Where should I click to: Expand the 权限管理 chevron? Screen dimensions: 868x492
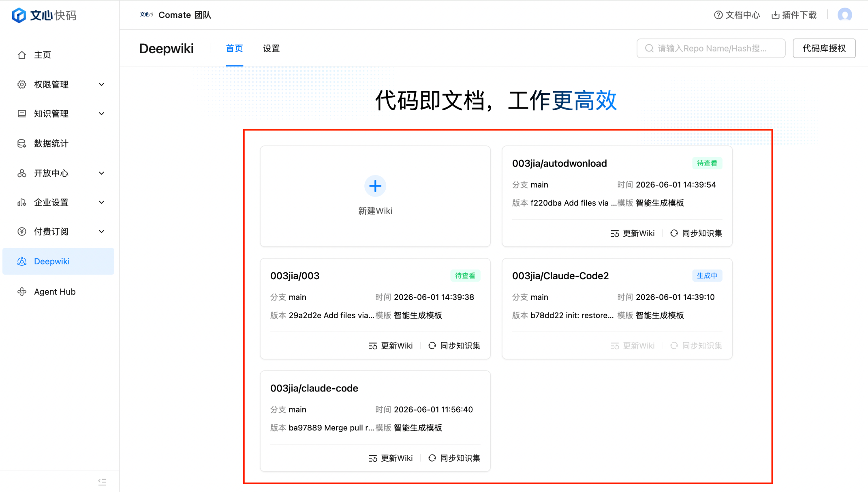point(102,84)
